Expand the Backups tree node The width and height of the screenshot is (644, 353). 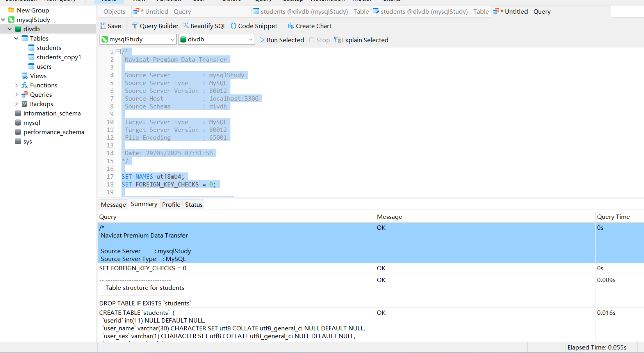pos(16,104)
